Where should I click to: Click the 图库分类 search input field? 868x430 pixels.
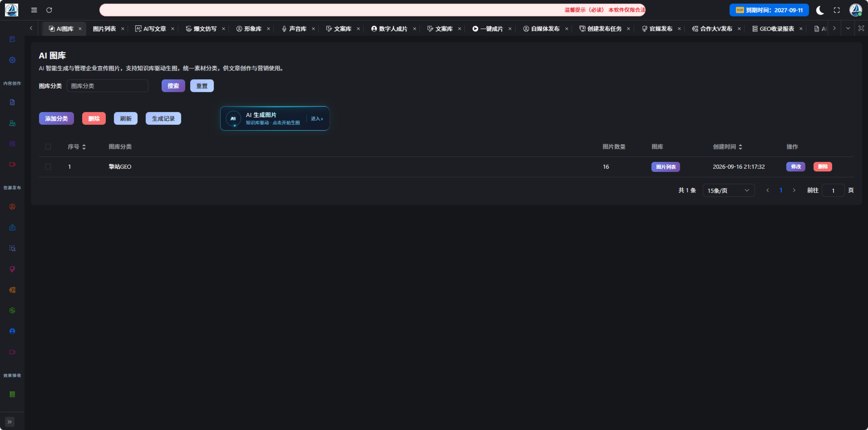[x=108, y=86]
